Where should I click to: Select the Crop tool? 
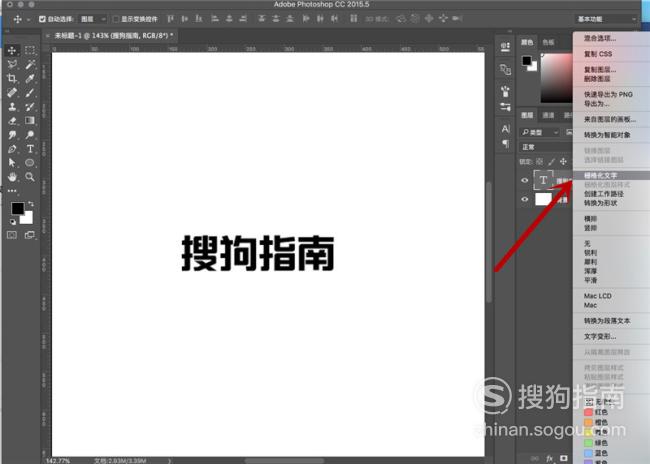point(12,78)
